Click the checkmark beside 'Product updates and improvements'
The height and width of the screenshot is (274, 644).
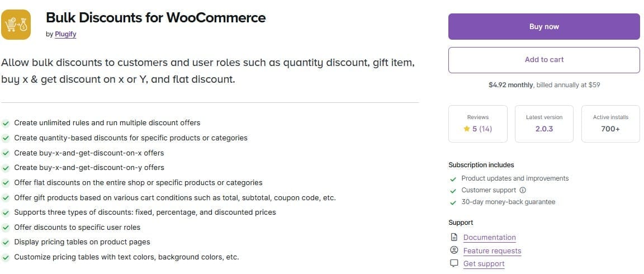coord(453,179)
